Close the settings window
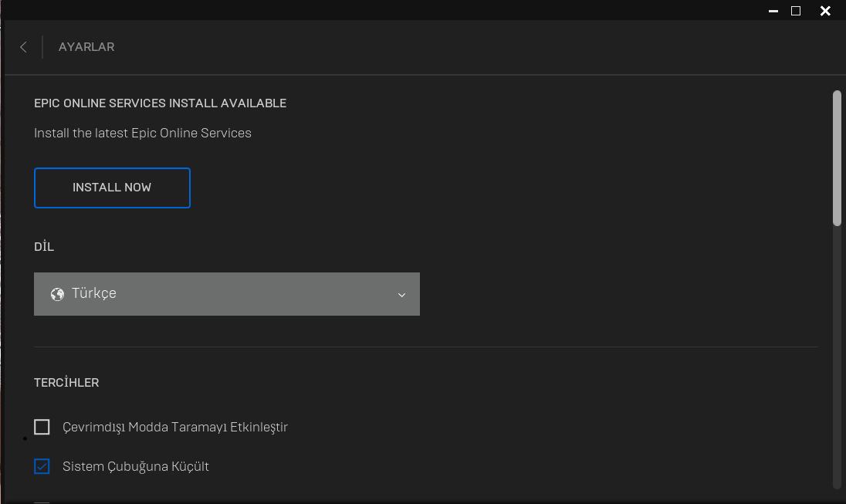846x504 pixels. pyautogui.click(x=825, y=11)
